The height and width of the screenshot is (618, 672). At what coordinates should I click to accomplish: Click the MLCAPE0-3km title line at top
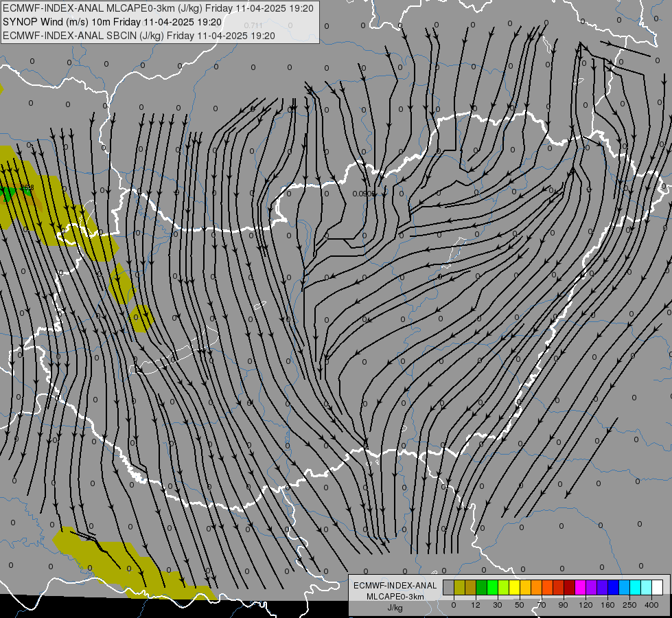click(x=158, y=8)
